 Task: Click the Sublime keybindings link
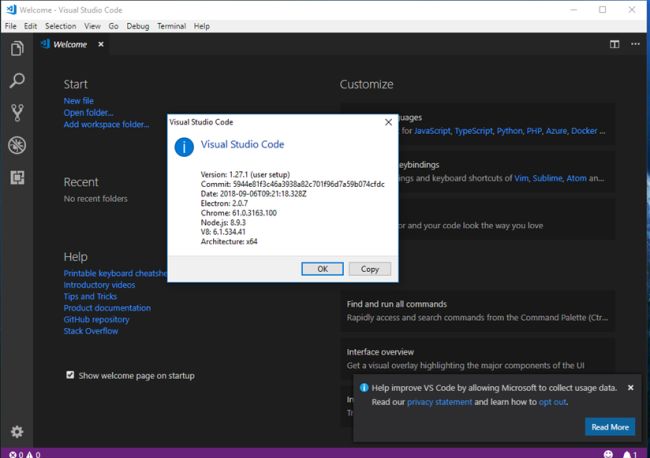tap(548, 178)
